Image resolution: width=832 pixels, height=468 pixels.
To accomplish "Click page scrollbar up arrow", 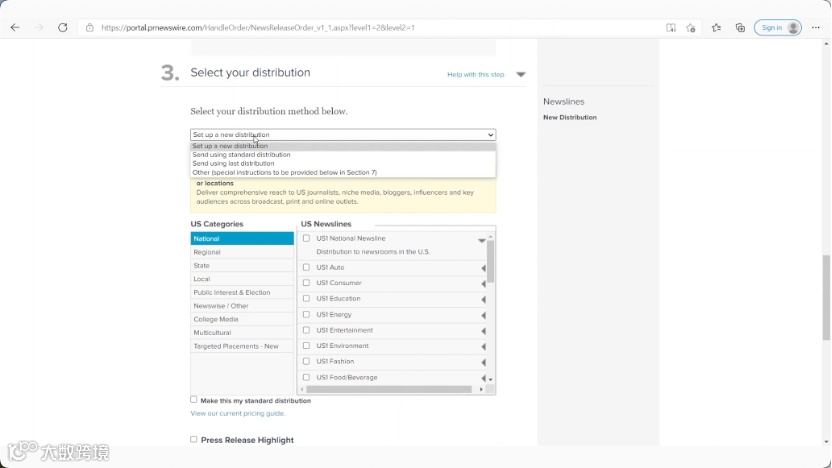I will point(826,44).
